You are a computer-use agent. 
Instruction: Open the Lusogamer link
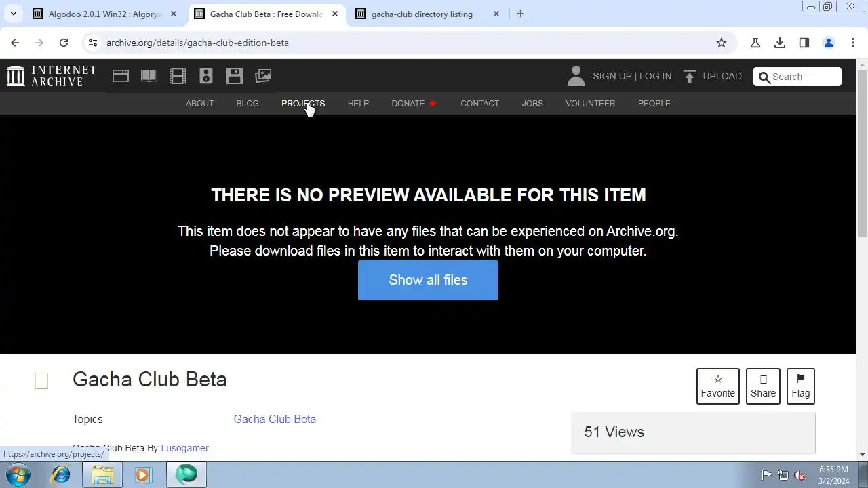coord(184,448)
